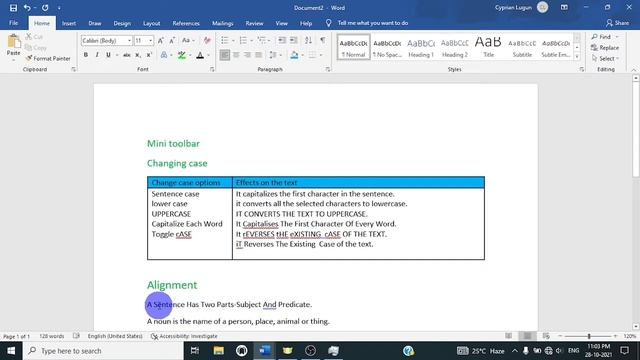Switch to the Design tab
The width and height of the screenshot is (640, 360).
pyautogui.click(x=122, y=23)
